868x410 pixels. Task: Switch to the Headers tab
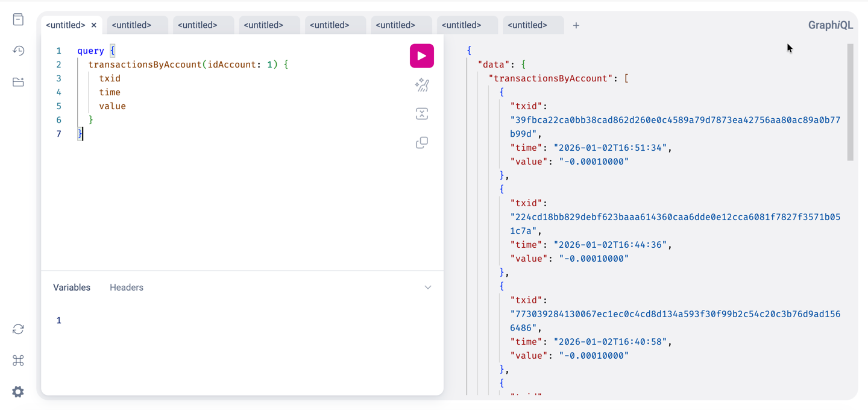click(126, 287)
